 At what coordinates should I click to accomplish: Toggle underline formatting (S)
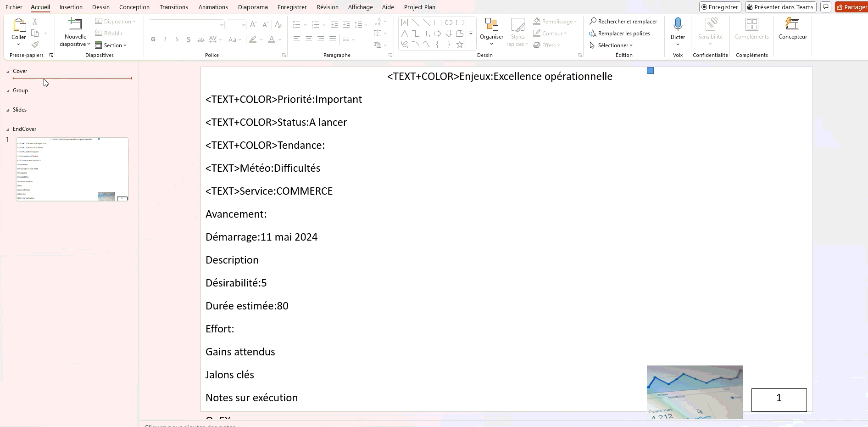(x=177, y=39)
